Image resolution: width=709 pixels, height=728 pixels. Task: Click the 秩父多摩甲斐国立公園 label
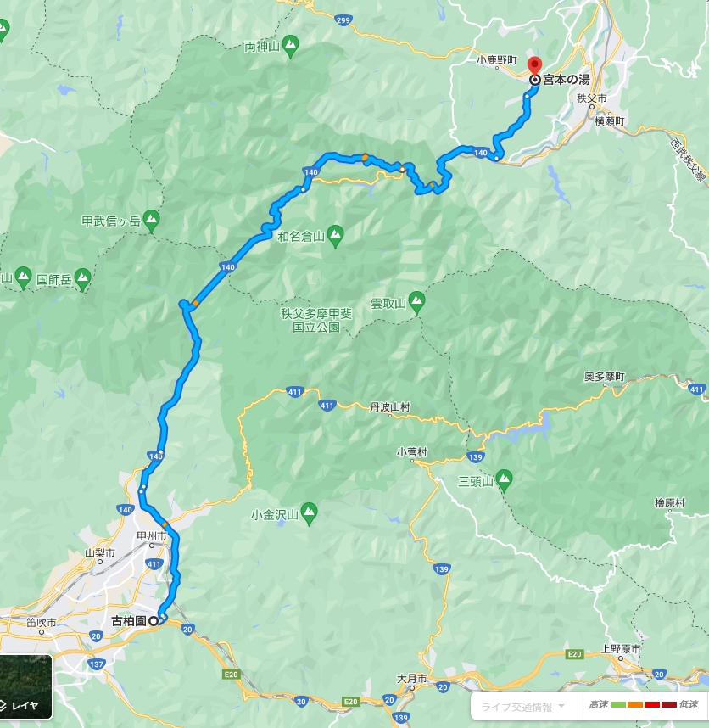tap(316, 321)
